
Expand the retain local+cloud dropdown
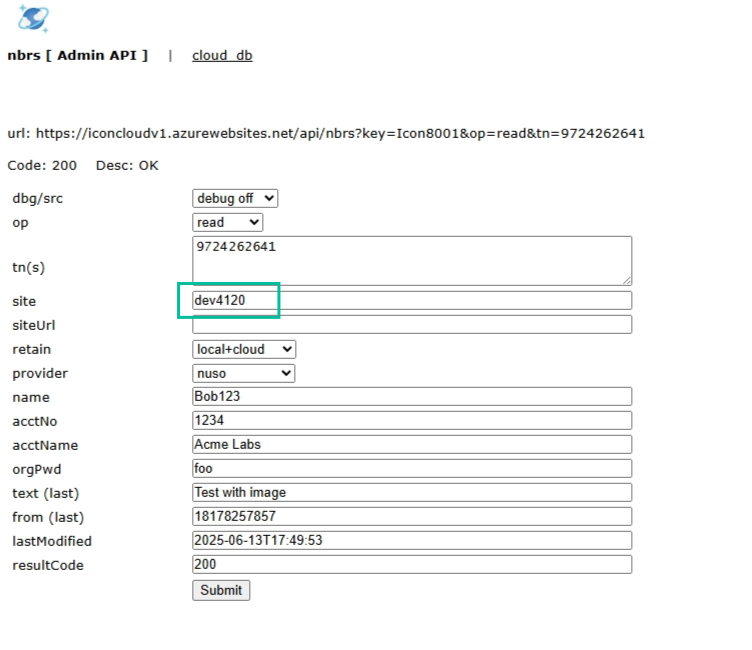coord(244,349)
